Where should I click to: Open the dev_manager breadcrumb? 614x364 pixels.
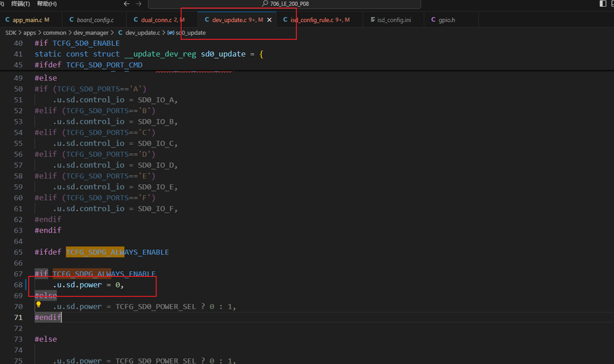click(x=91, y=33)
